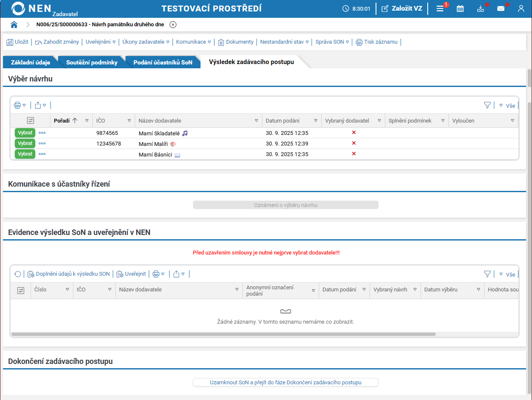Image resolution: width=532 pixels, height=400 pixels.
Task: Open the download tray icon
Action: point(480,8)
